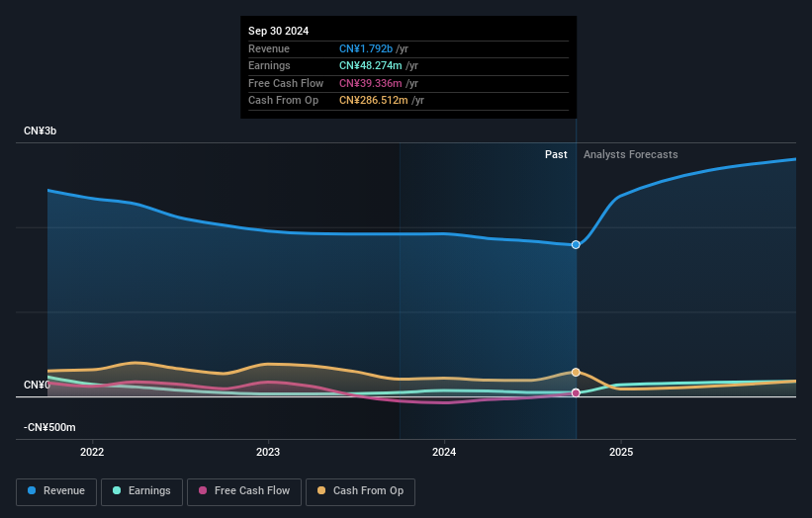Click the 2023 x-axis label
812x518 pixels.
(268, 452)
